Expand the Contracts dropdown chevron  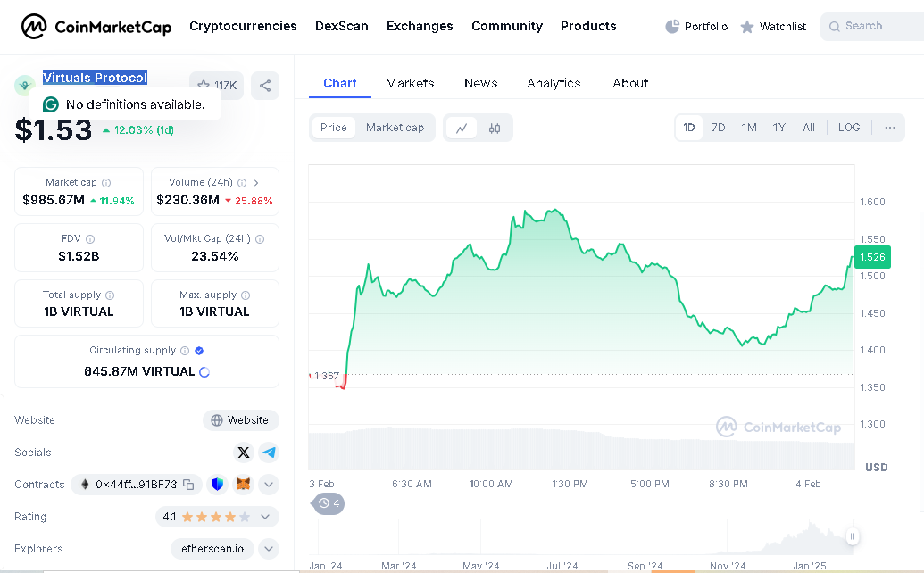click(x=269, y=484)
